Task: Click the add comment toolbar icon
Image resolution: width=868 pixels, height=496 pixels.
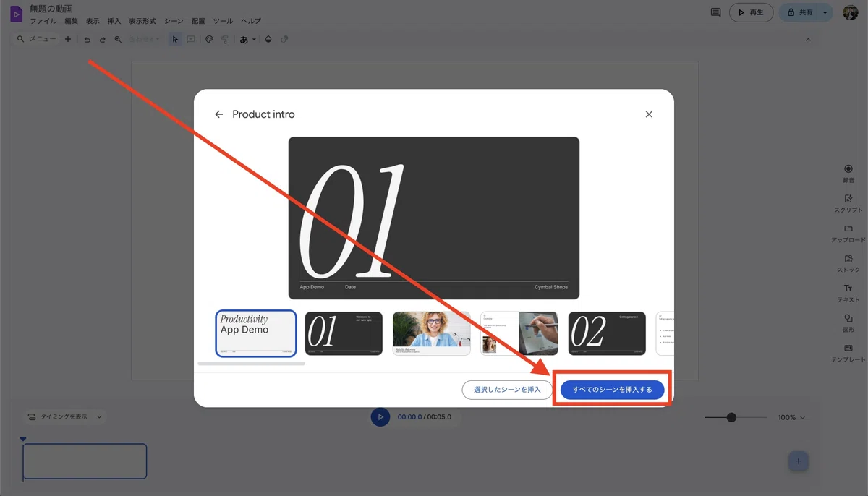Action: point(191,40)
